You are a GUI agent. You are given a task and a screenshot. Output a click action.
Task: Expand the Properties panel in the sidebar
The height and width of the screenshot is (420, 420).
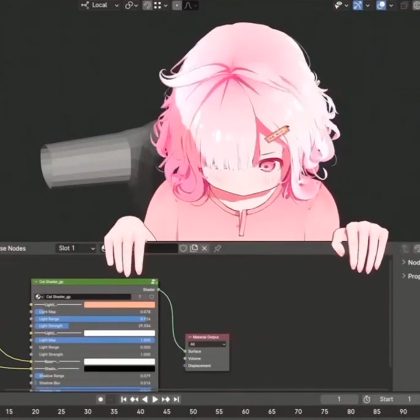tap(410, 276)
